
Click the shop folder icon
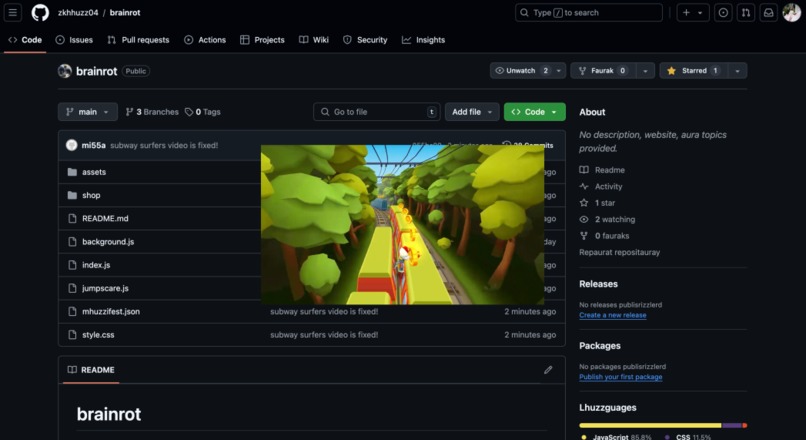coord(72,195)
